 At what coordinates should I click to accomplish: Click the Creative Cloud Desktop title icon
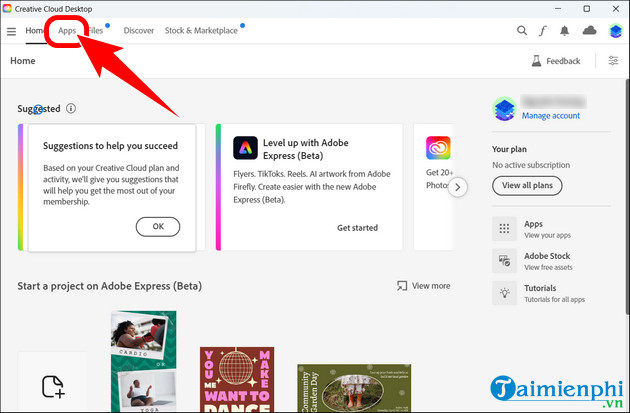click(7, 8)
